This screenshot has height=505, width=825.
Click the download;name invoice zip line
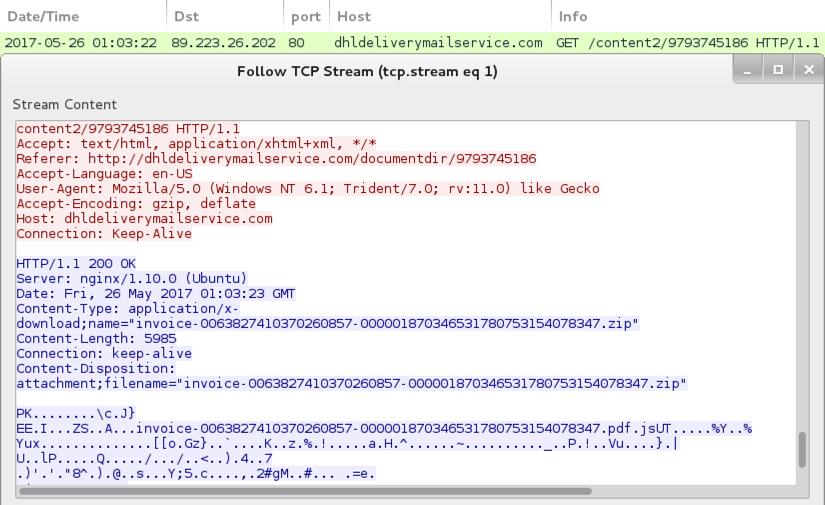(x=328, y=324)
